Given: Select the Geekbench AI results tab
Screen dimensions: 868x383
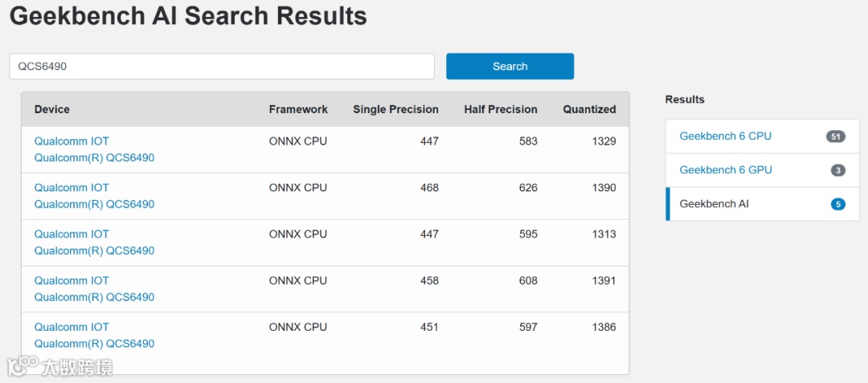Looking at the screenshot, I should (x=714, y=204).
